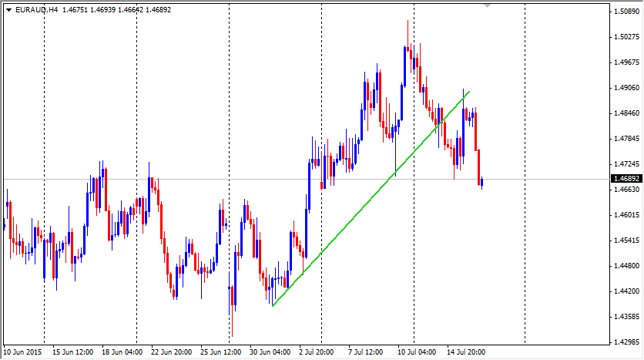Viewport: 644px width, 360px height.
Task: Click the 10 Jun 2015 date label
Action: point(22,352)
